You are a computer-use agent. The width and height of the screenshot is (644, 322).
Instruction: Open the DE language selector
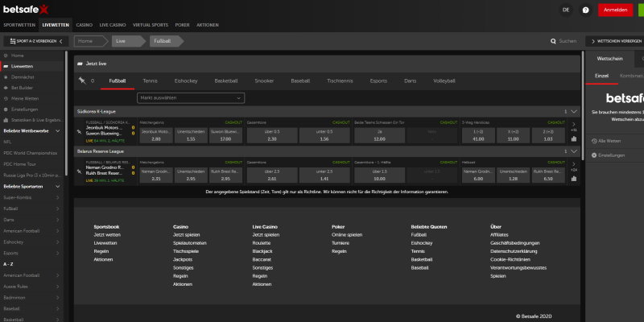[566, 10]
